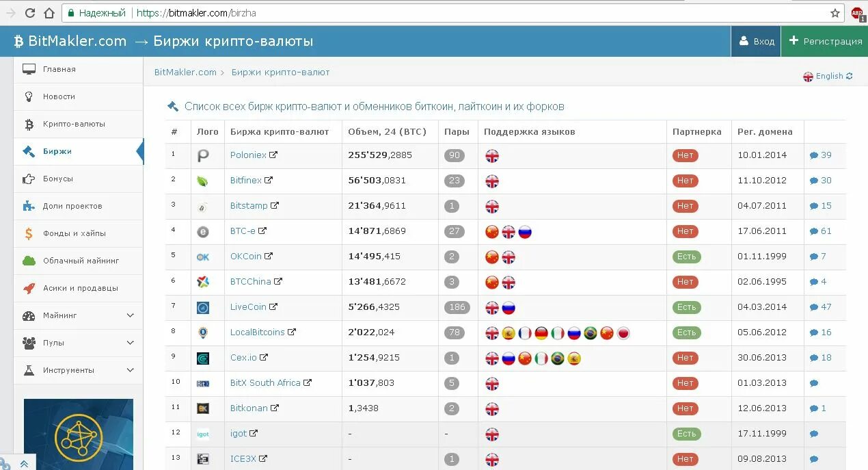Viewport: 868px width, 470px height.
Task: Open the BitX South Africa link
Action: (x=265, y=383)
